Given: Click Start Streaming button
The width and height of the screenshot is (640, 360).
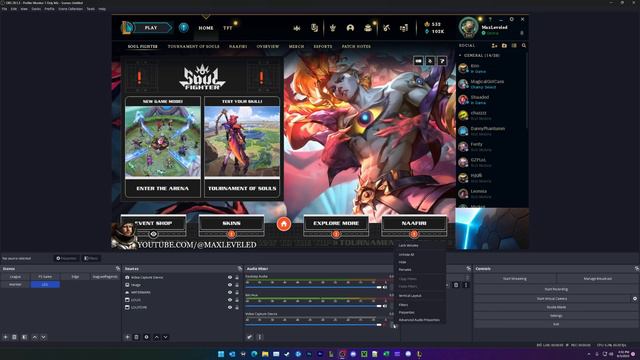Looking at the screenshot, I should pyautogui.click(x=515, y=279).
